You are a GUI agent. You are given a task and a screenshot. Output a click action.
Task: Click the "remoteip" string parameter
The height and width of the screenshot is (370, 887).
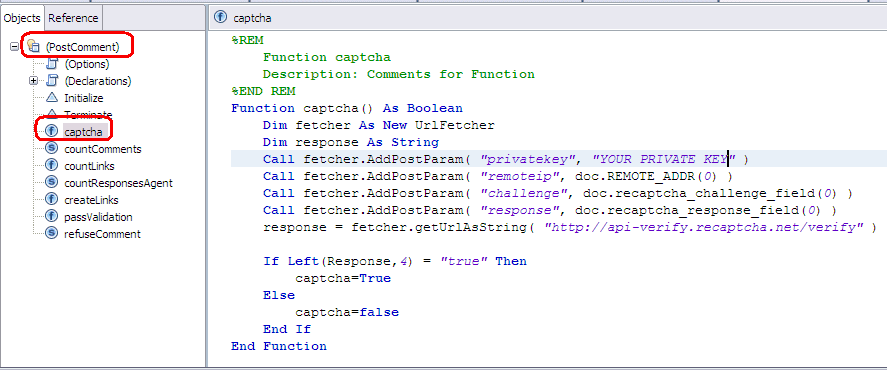click(x=520, y=176)
